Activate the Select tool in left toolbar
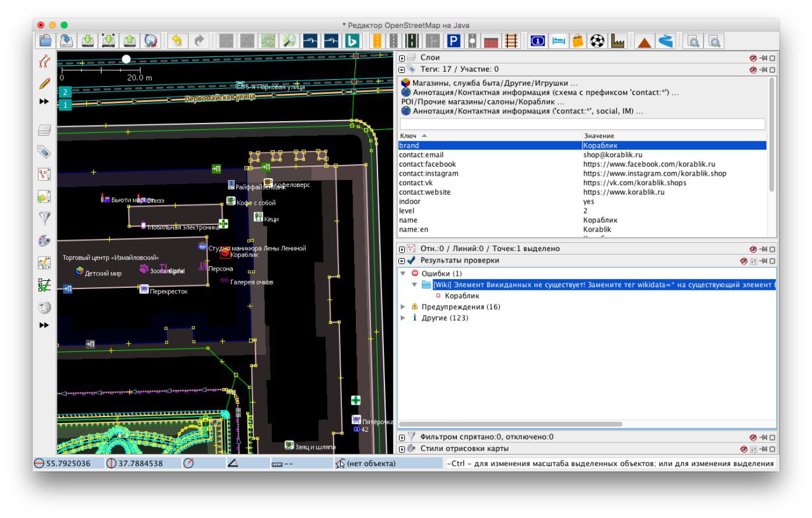 click(44, 62)
